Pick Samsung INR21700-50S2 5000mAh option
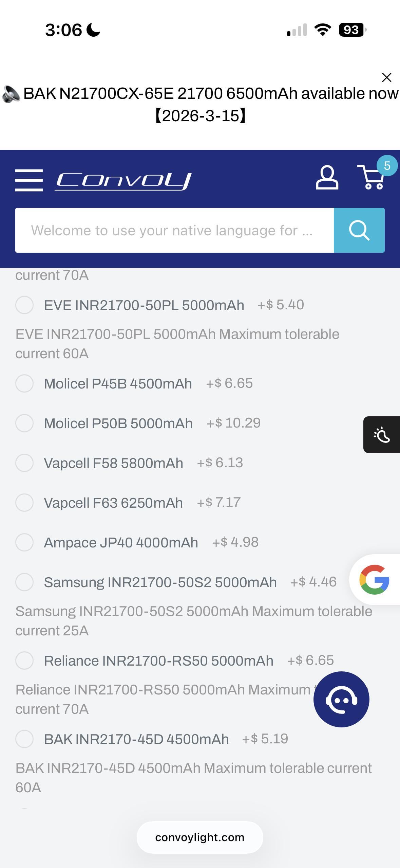Screen dimensions: 400x868 pos(24,582)
